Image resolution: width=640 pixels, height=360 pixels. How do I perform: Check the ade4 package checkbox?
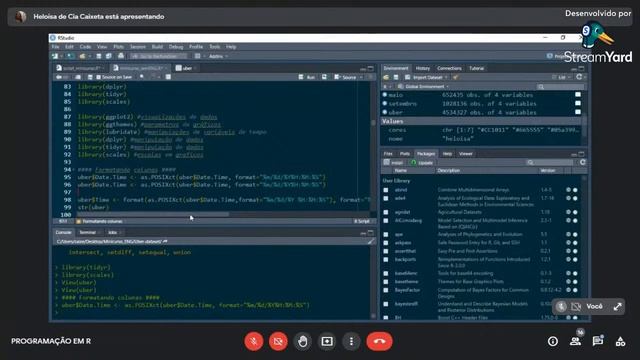click(386, 198)
